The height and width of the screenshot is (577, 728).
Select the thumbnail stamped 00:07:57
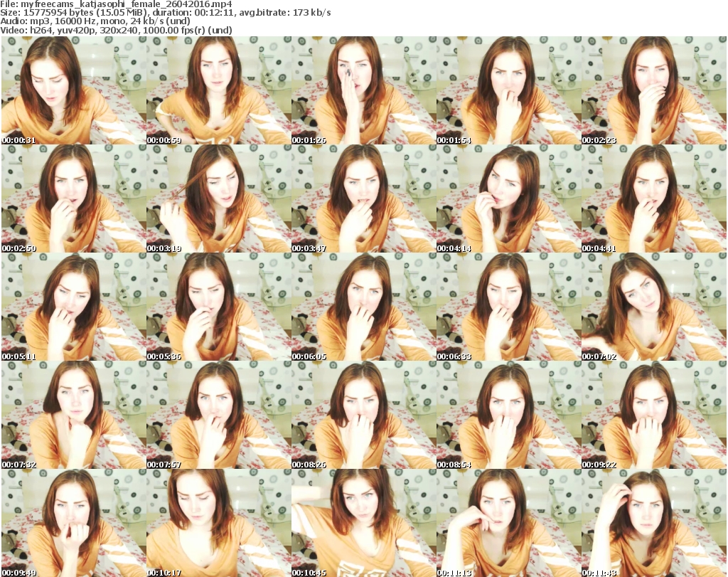pyautogui.click(x=219, y=415)
